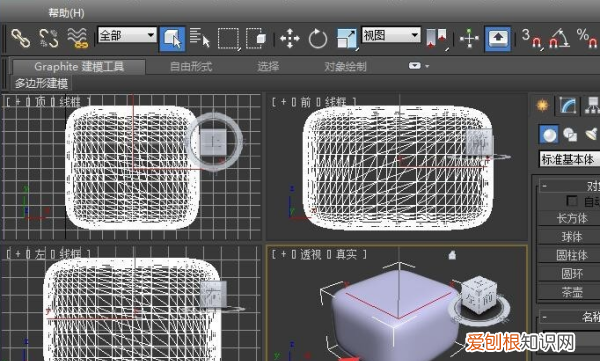The width and height of the screenshot is (600, 361).
Task: Open the 全部 selection filter dropdown
Action: (x=127, y=35)
